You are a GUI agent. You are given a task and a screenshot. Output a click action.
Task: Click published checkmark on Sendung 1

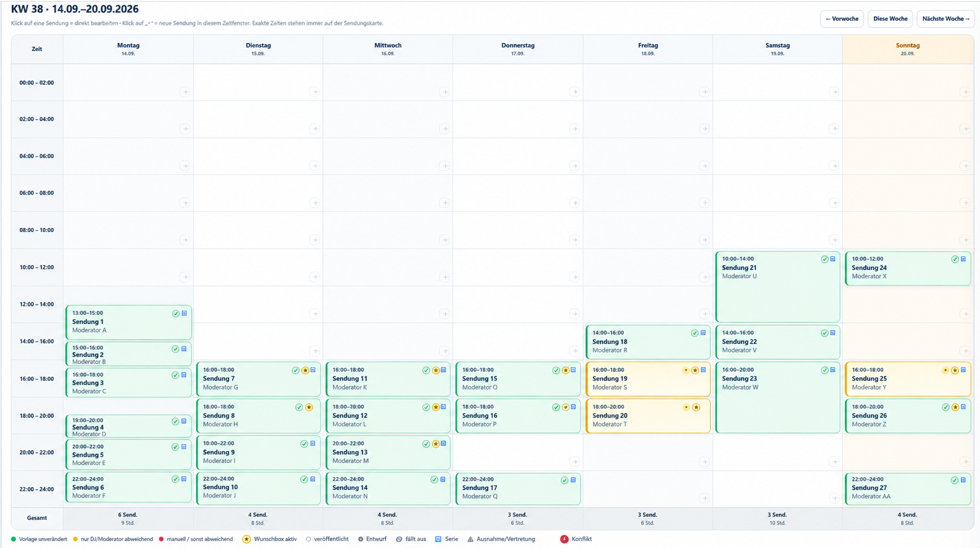coord(175,314)
